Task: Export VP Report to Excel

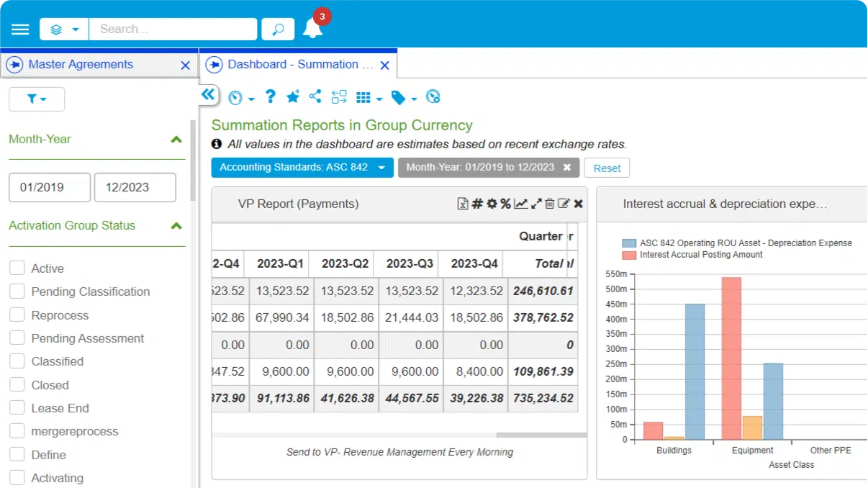Action: click(x=463, y=204)
